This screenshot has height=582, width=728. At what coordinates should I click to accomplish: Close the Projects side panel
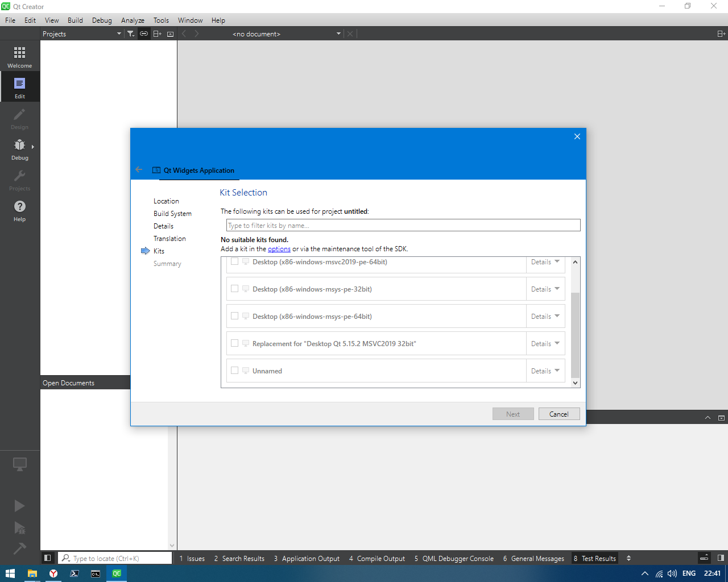[x=170, y=34]
